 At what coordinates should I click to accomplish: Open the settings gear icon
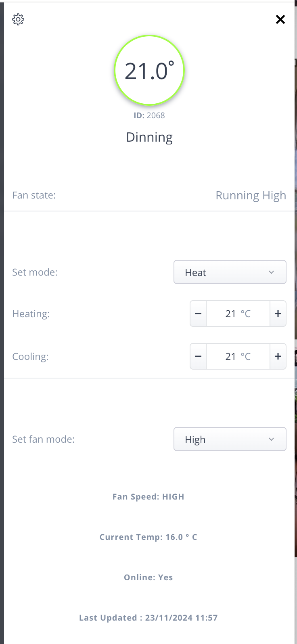pyautogui.click(x=18, y=19)
